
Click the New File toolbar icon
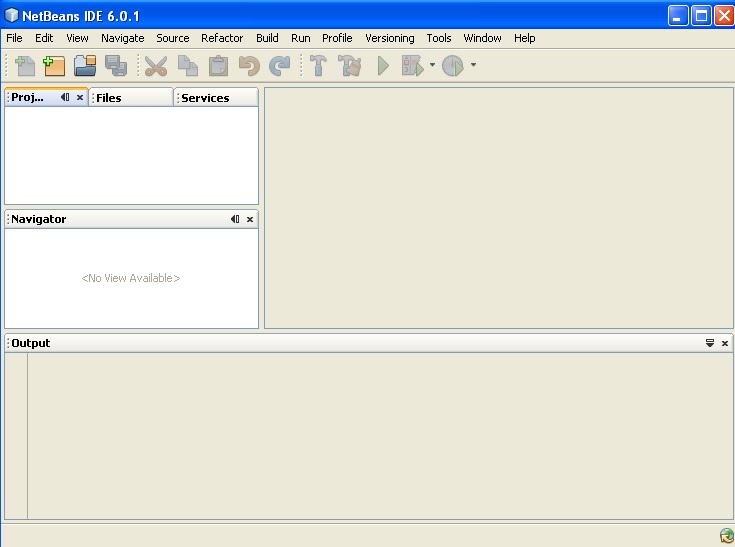(25, 65)
